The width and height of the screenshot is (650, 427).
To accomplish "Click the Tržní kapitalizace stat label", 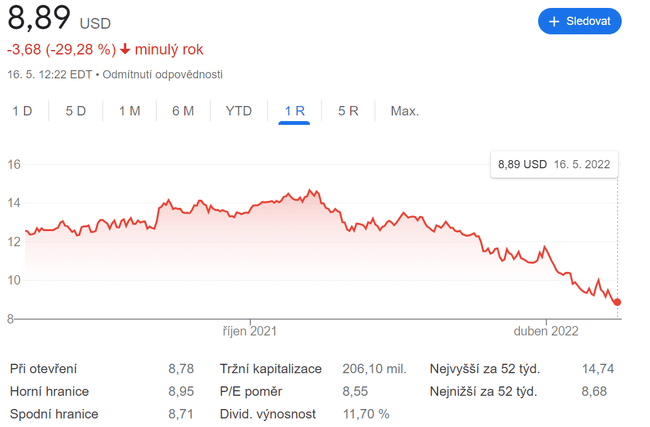I will [x=271, y=369].
